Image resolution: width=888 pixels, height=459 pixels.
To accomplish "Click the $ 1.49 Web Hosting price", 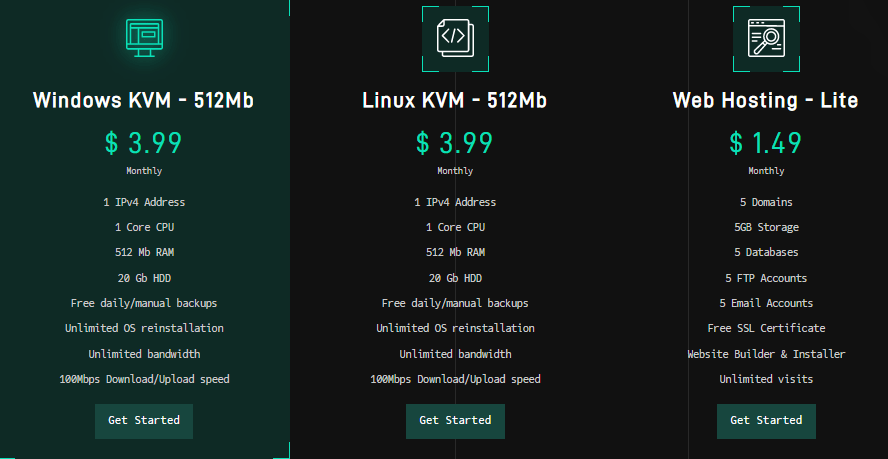I will tap(766, 143).
